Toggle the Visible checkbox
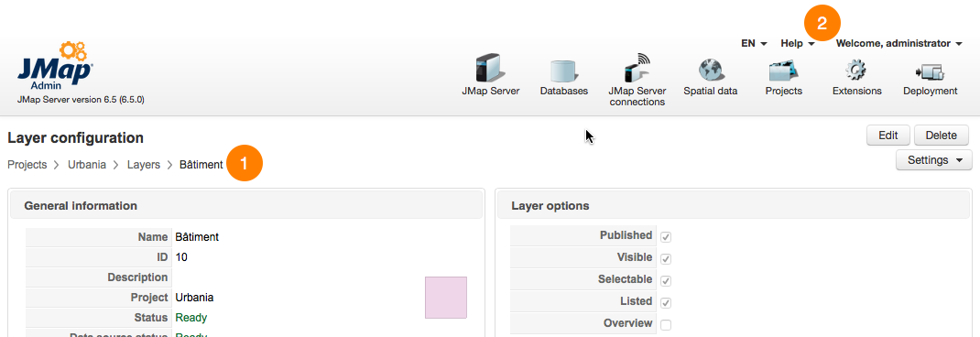The width and height of the screenshot is (980, 337). click(666, 259)
